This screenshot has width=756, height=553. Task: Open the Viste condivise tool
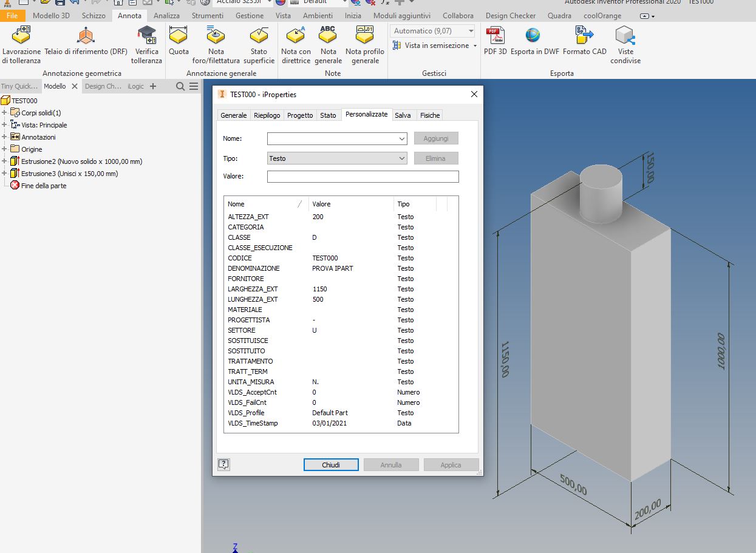(x=625, y=36)
